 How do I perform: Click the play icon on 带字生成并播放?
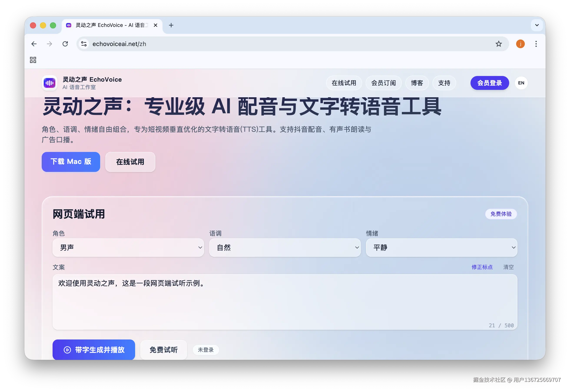[67, 350]
